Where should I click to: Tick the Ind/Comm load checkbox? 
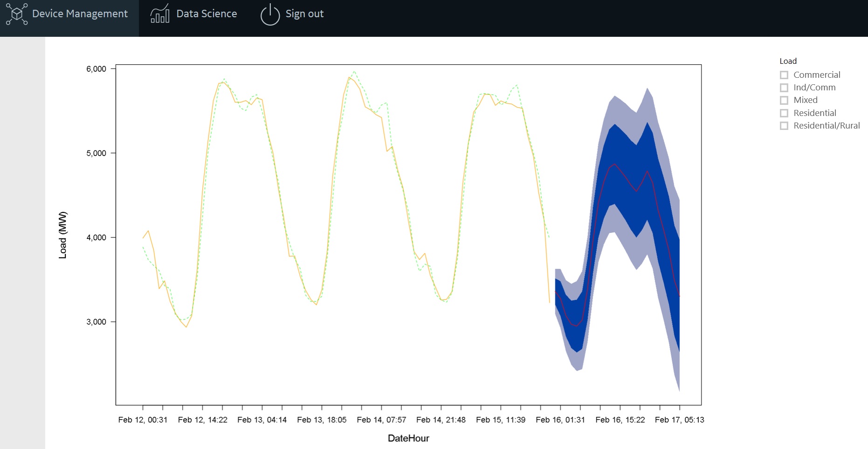(784, 88)
